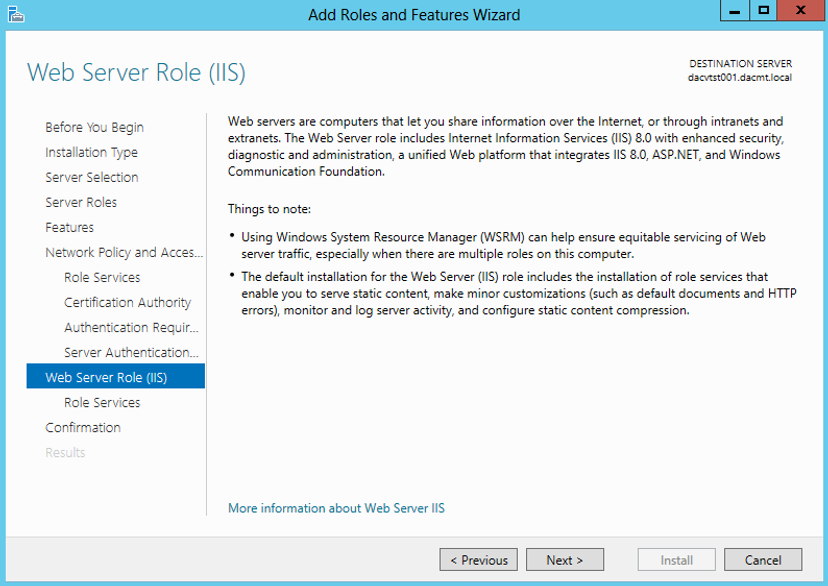Click the Install button
This screenshot has width=828, height=586.
click(676, 559)
